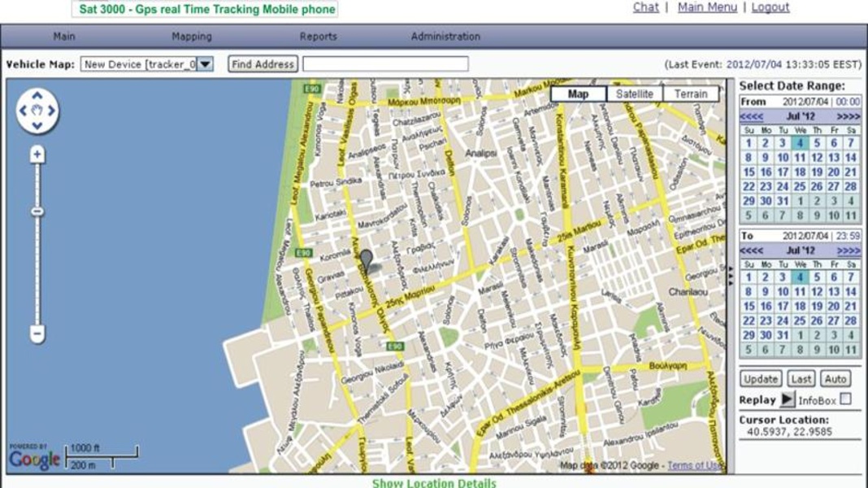868x488 pixels.
Task: Click the Auto button
Action: tap(835, 379)
